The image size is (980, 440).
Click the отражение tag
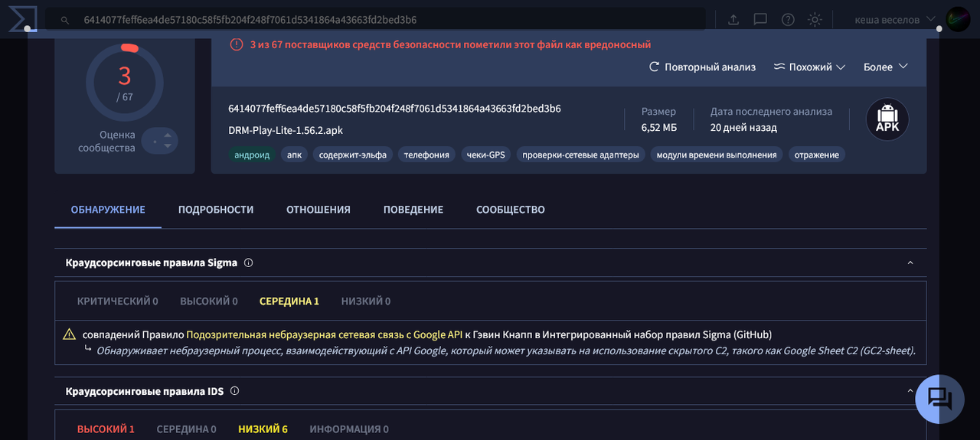coord(816,155)
